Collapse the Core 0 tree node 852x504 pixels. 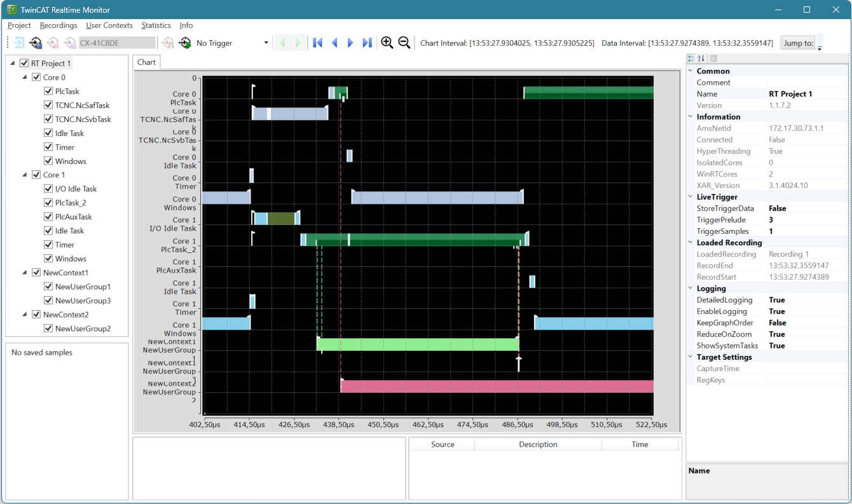(x=25, y=78)
